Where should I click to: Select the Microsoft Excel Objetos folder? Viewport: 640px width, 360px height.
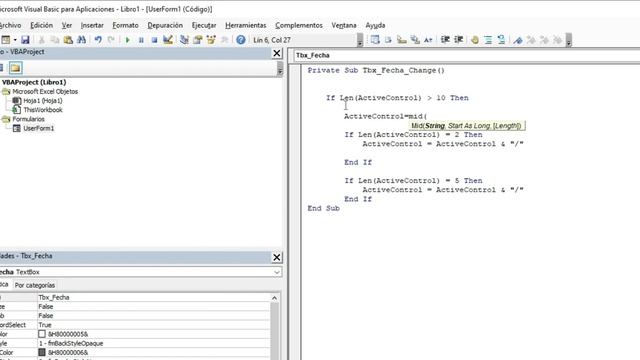point(45,91)
